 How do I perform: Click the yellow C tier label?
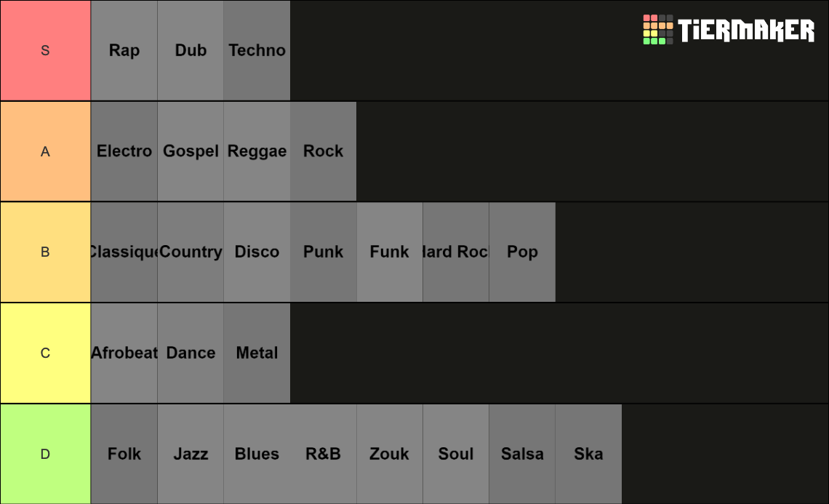pyautogui.click(x=46, y=353)
